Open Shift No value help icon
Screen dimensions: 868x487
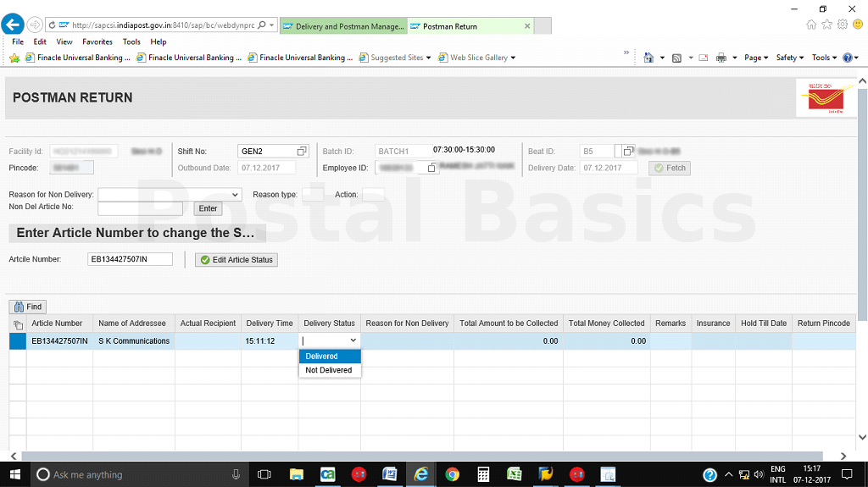point(302,152)
